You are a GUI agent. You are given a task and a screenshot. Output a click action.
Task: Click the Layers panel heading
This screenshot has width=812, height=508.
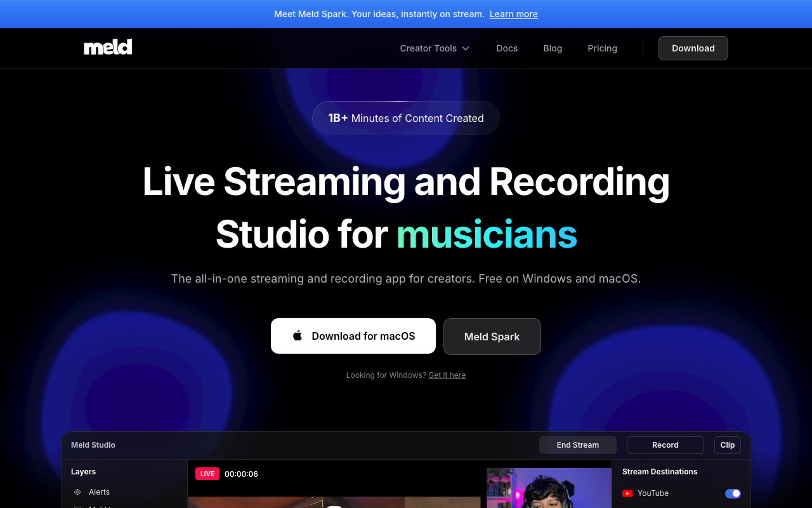(83, 472)
